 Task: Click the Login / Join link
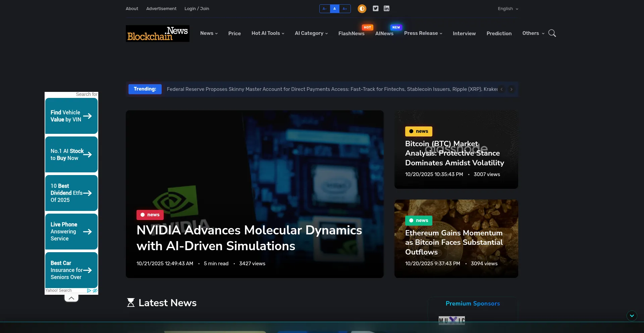tap(197, 9)
